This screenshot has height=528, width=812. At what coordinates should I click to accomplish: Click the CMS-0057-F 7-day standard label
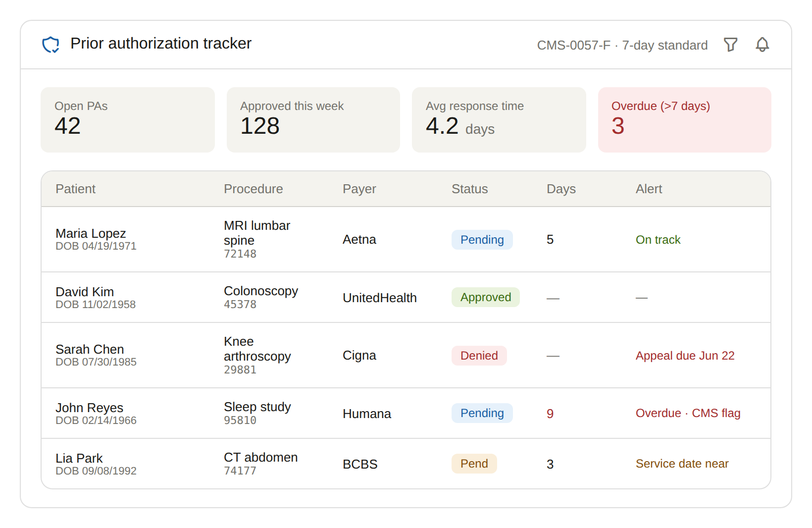[x=622, y=45]
